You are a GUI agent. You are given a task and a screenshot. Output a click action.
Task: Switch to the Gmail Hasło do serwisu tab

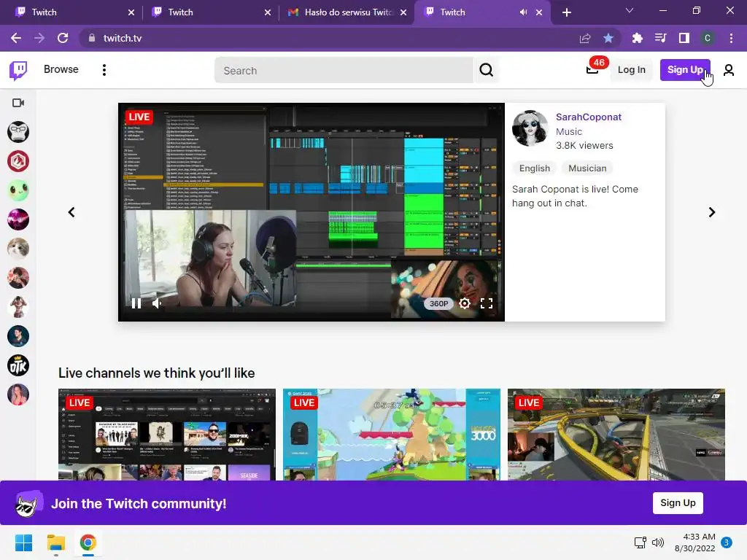coord(347,12)
